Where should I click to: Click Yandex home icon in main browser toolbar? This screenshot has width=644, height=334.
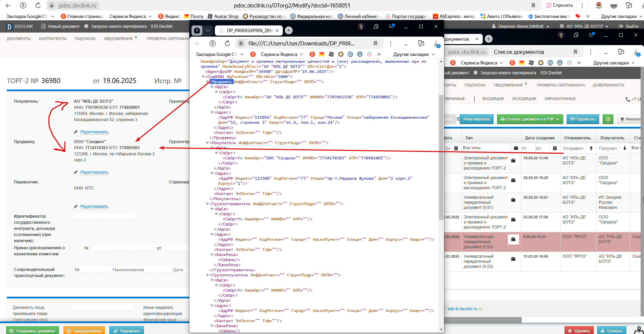[23, 5]
